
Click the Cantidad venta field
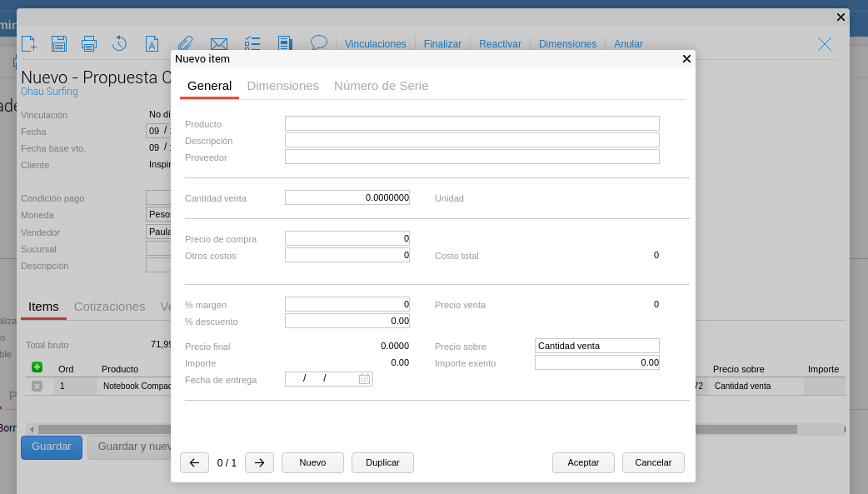tap(347, 197)
